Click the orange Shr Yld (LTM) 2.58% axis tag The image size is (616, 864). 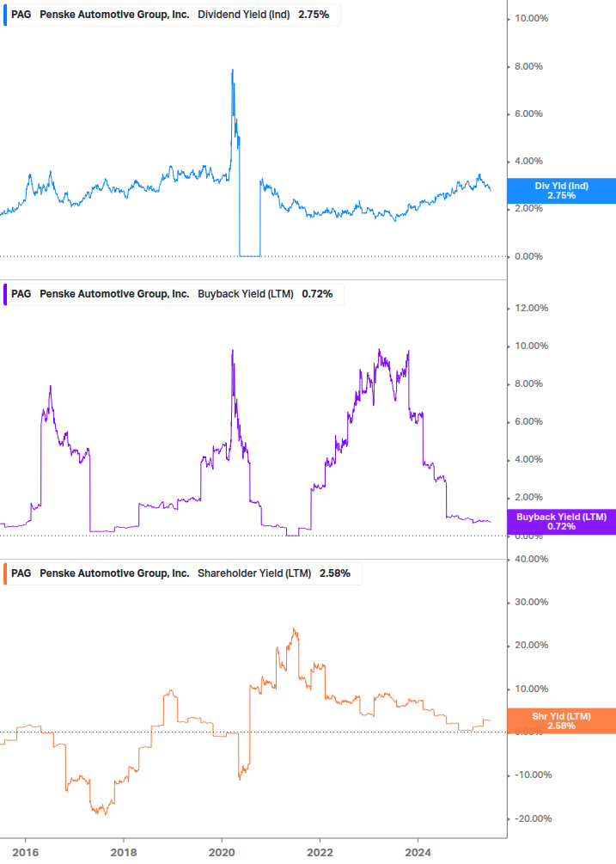tap(562, 720)
